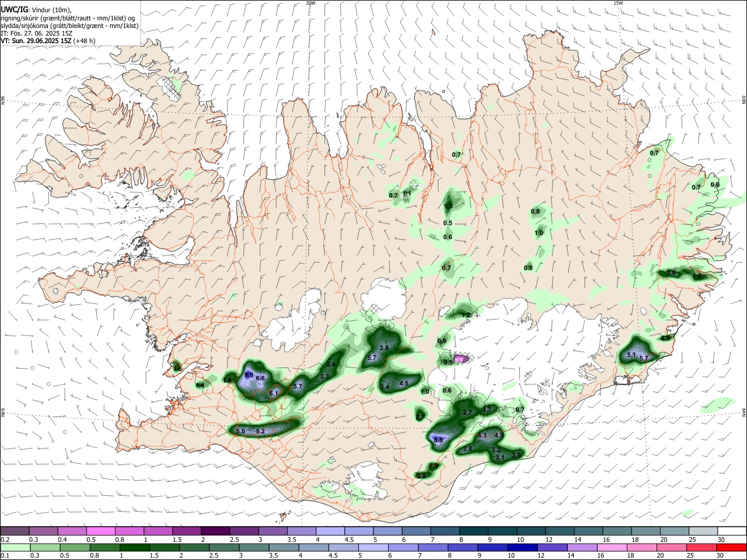Click the '0.4' legend label
Viewport: 747px width, 560px height.
coord(62,540)
